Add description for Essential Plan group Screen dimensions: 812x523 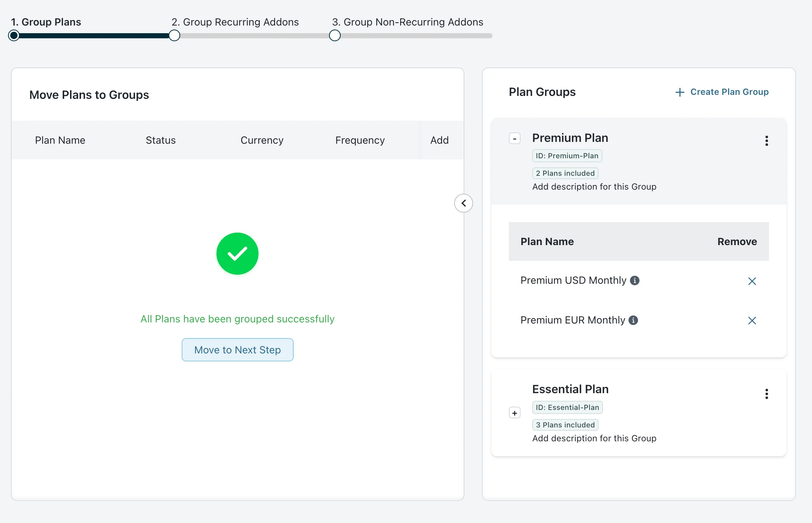point(594,438)
